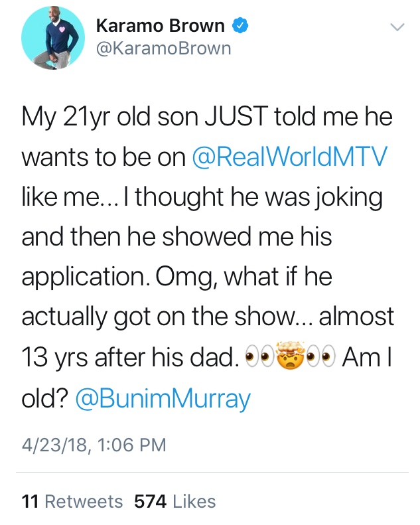Click the Karamo Brown display name
Viewport: 420px width, 525px height.
click(161, 26)
